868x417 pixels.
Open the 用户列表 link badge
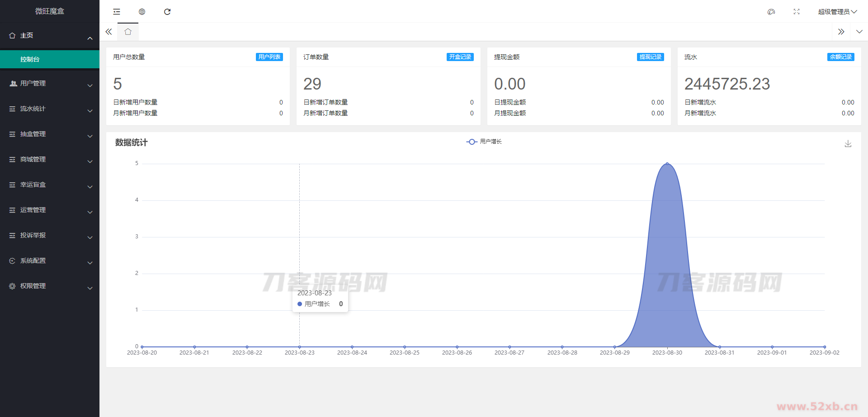(269, 57)
